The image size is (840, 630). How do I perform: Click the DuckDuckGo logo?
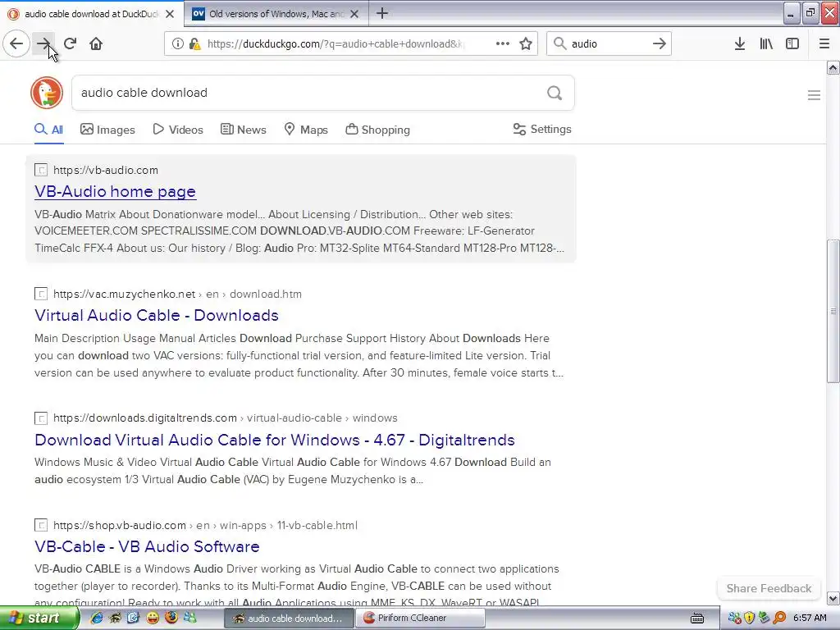click(x=47, y=93)
